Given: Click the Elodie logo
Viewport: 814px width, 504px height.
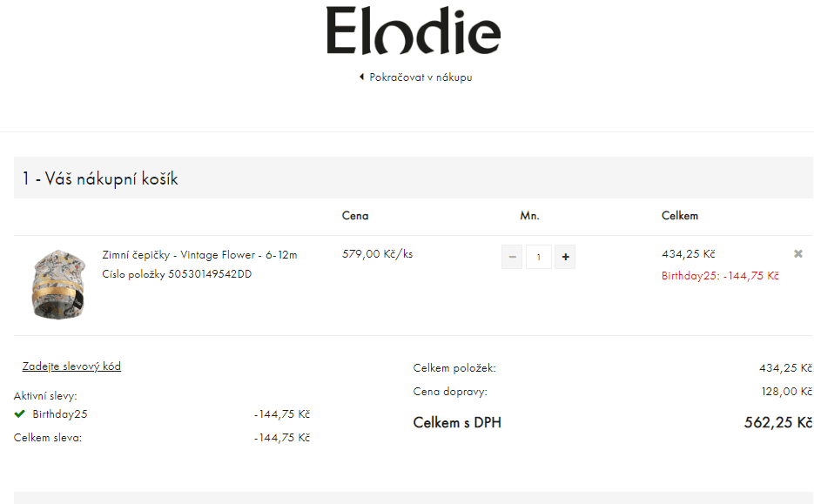Looking at the screenshot, I should pos(414,31).
